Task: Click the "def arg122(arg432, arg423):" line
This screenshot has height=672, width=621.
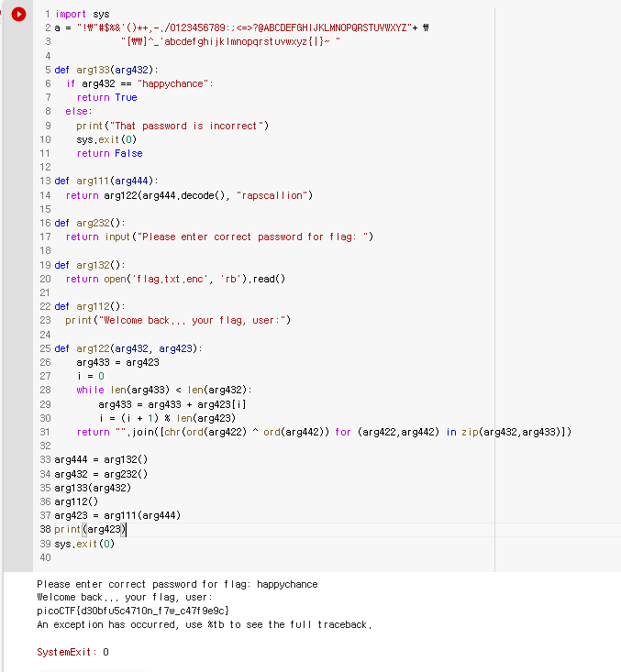Action: pos(128,348)
